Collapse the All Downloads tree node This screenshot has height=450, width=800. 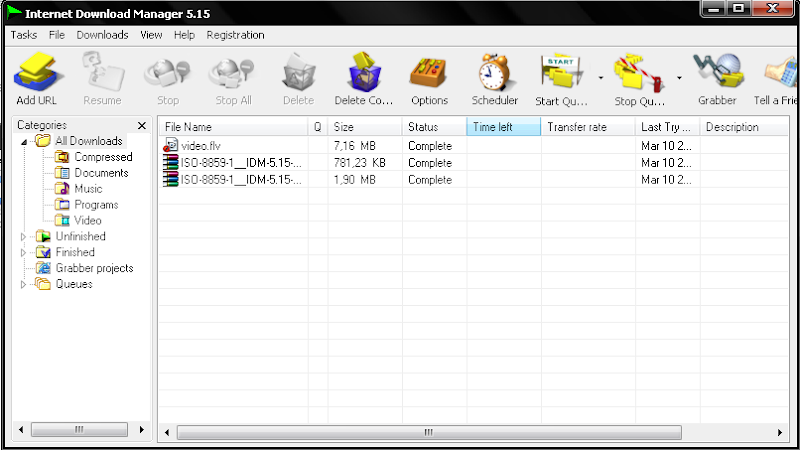tap(23, 141)
